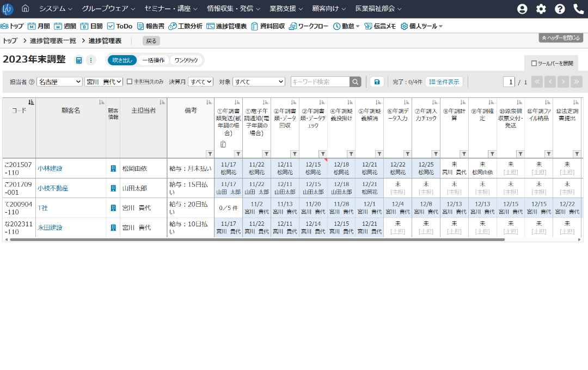Click the calculator icon beside 2023年末調整
The image size is (588, 370).
(x=79, y=60)
